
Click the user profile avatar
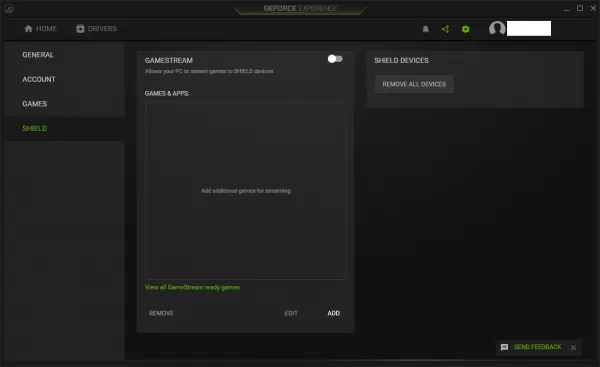(x=497, y=28)
